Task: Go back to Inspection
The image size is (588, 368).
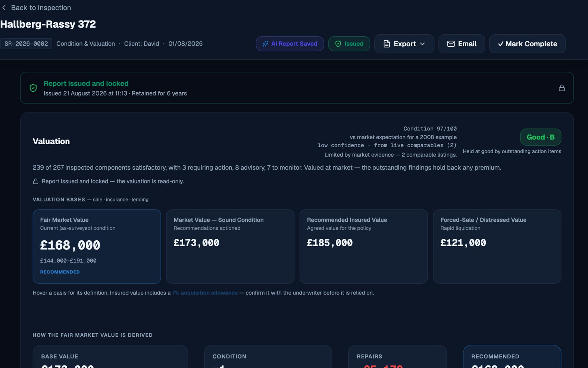Action: click(37, 7)
